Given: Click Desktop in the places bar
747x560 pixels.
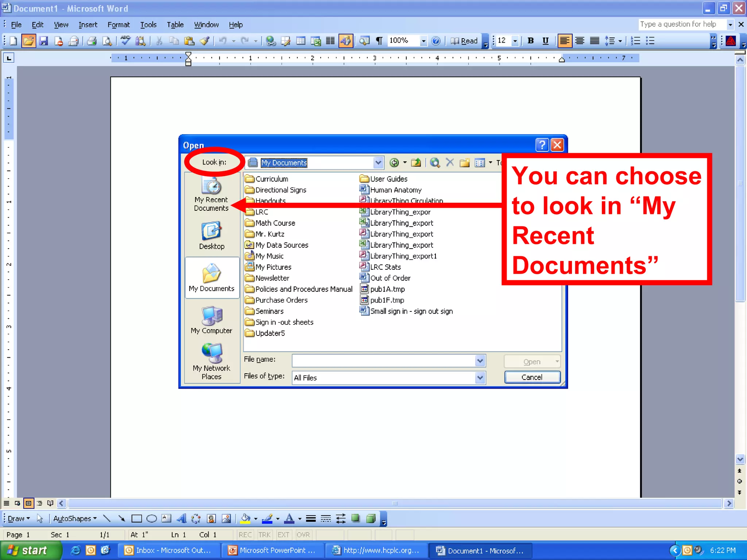Looking at the screenshot, I should 212,236.
